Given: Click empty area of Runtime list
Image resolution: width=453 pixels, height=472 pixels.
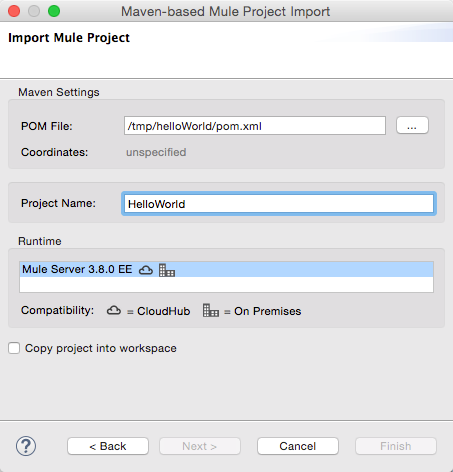Looking at the screenshot, I should coord(226,285).
